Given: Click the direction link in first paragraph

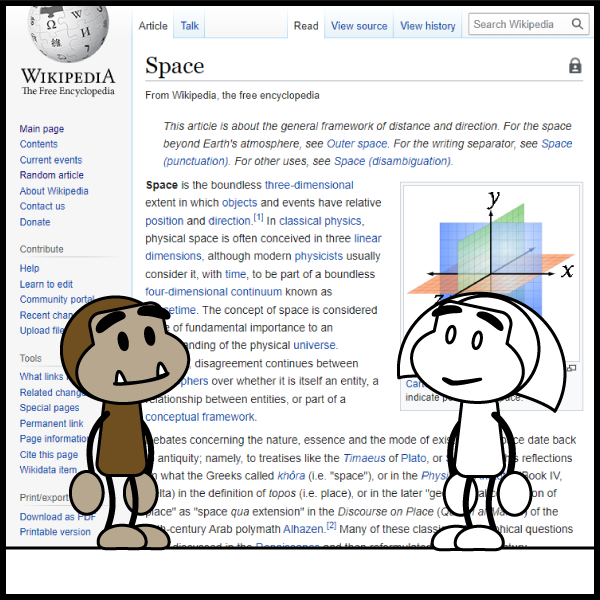Looking at the screenshot, I should [229, 221].
